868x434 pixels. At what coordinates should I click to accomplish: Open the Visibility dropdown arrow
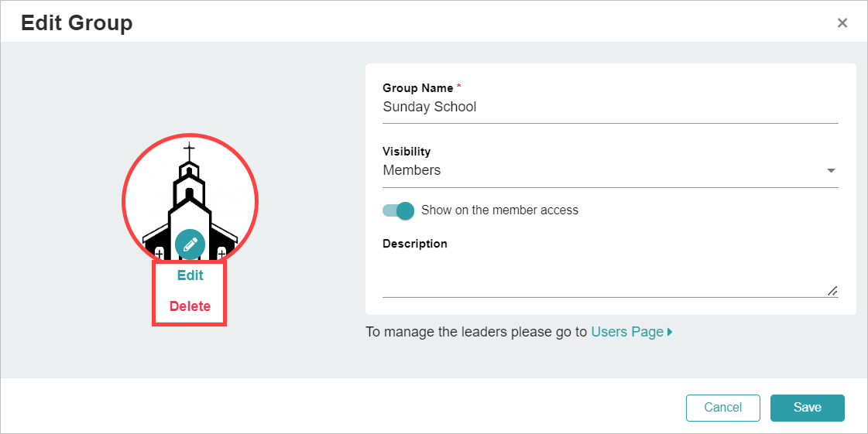(x=831, y=171)
